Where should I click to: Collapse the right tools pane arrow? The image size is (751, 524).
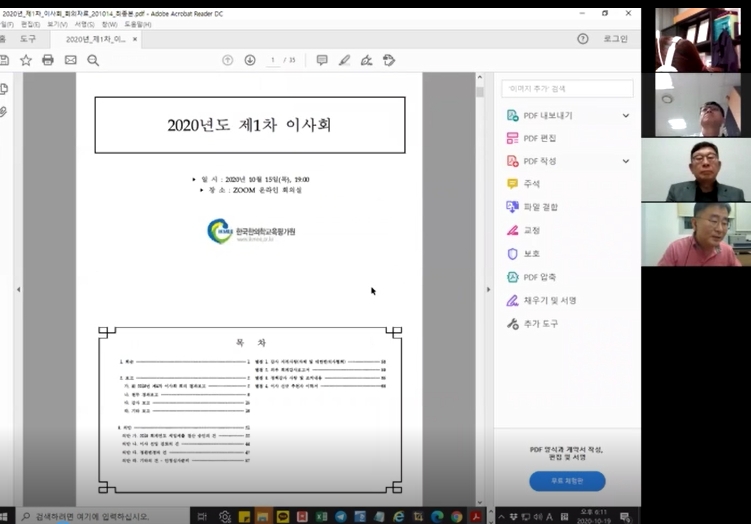pos(489,289)
